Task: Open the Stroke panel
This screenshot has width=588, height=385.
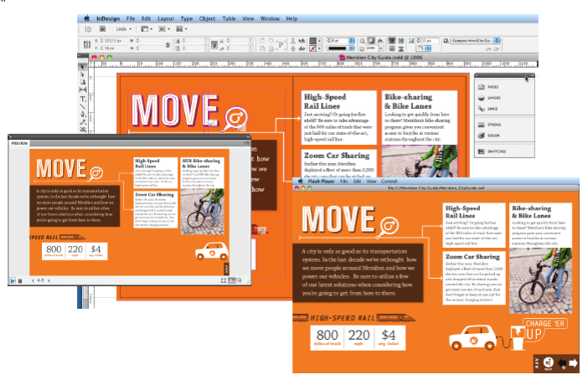Action: (x=494, y=124)
